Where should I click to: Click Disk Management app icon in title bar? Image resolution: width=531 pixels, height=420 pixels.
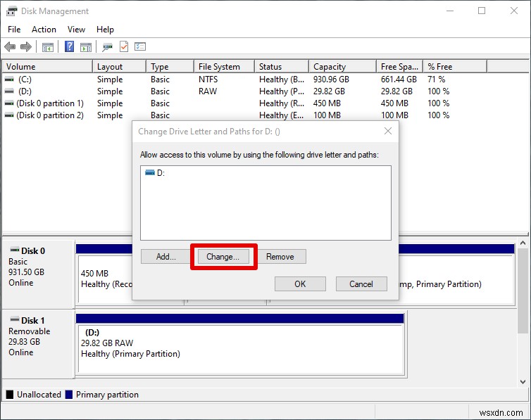click(11, 11)
